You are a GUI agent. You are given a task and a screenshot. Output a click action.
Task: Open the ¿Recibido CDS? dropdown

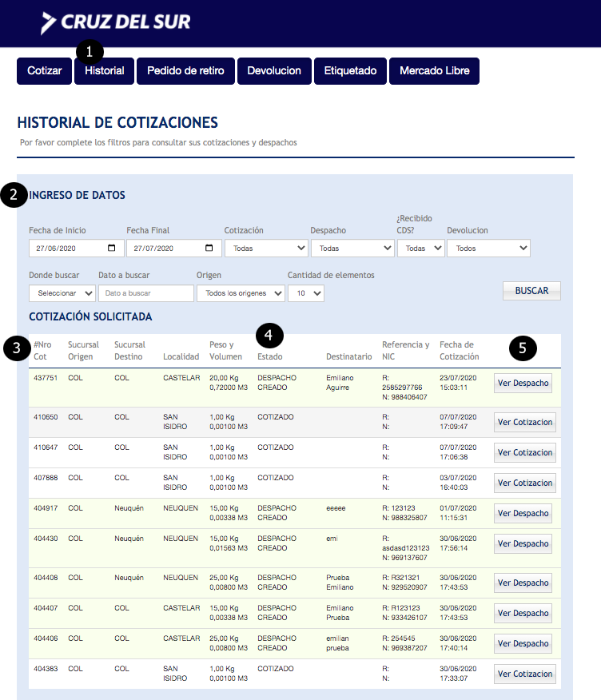tap(420, 248)
